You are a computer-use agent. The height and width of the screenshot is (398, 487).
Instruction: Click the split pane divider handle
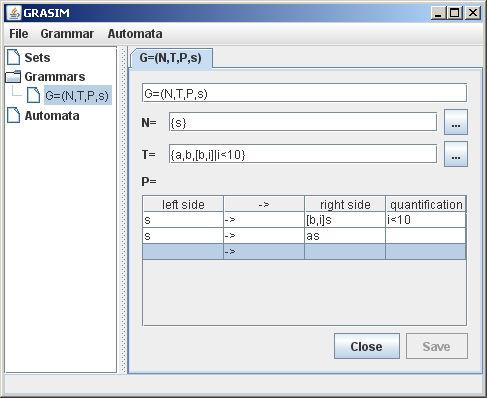[x=123, y=210]
